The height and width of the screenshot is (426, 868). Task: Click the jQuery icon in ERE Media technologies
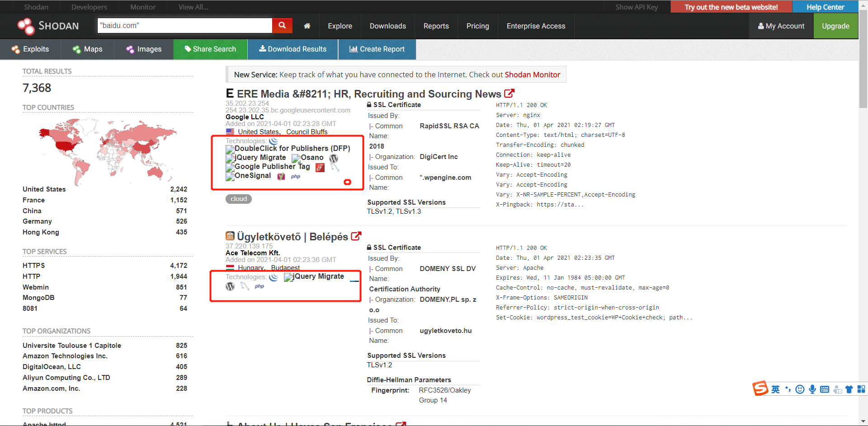[274, 140]
